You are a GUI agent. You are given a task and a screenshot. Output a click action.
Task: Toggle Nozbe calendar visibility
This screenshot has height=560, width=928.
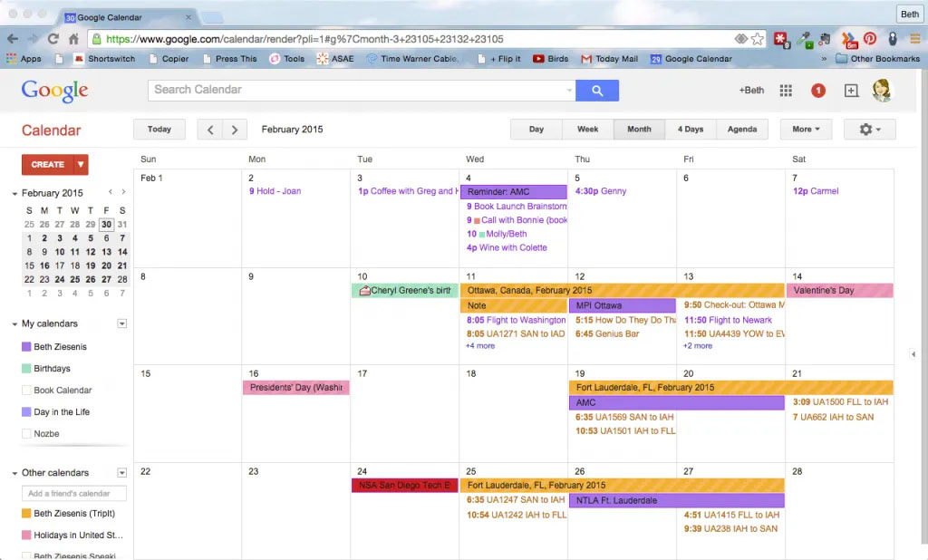tap(26, 434)
